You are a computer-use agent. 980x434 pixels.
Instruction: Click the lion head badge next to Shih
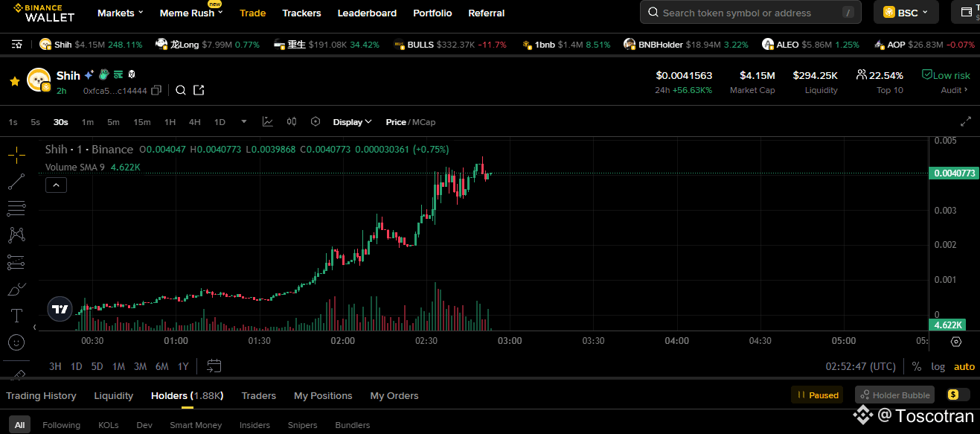click(x=132, y=74)
